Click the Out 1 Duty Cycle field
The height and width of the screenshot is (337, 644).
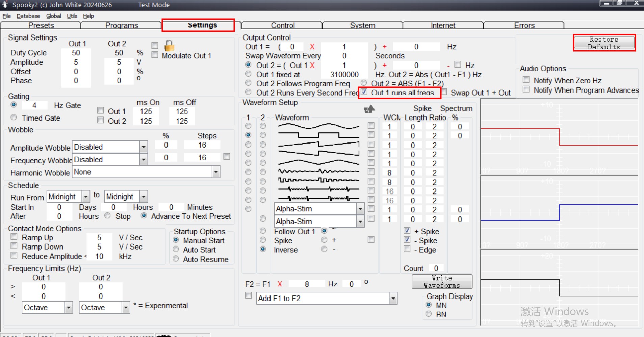[x=76, y=53]
